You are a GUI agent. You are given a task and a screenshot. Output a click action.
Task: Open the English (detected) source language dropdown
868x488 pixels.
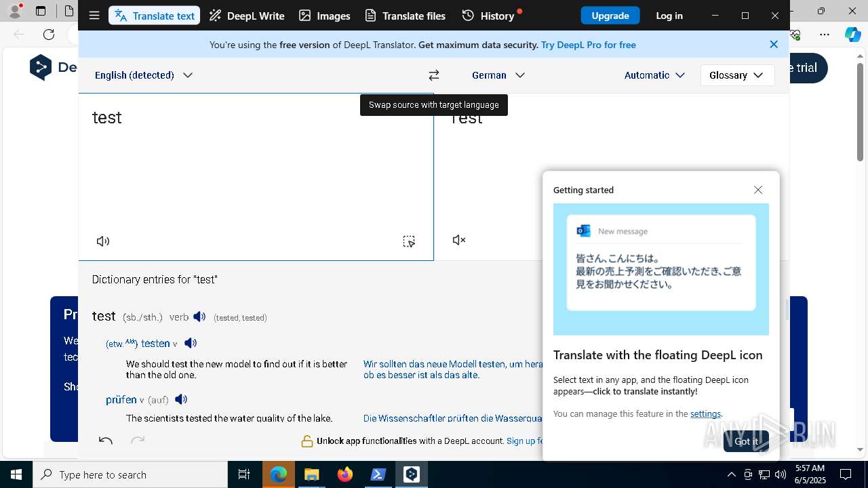144,75
